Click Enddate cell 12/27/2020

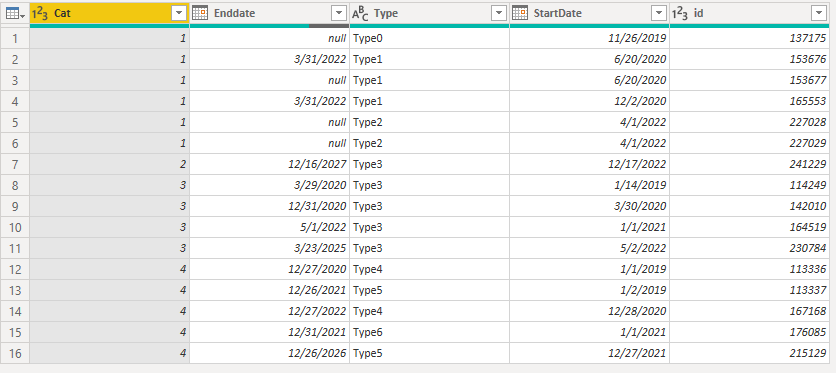click(269, 269)
